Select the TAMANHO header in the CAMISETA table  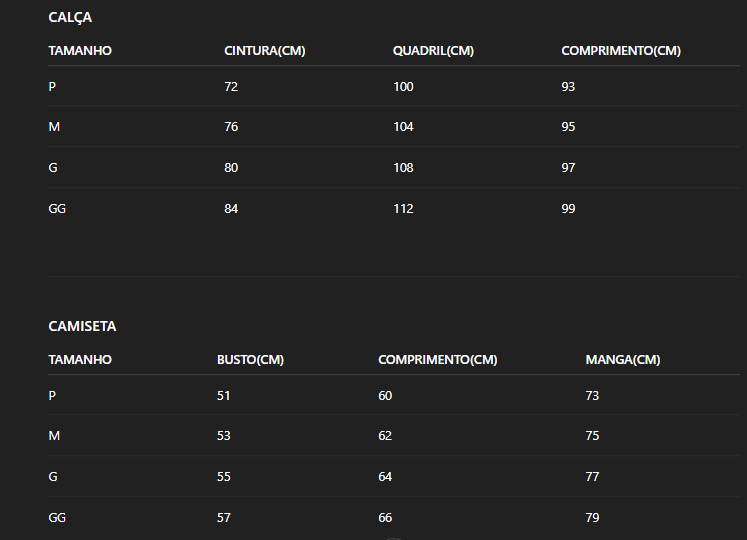point(80,360)
